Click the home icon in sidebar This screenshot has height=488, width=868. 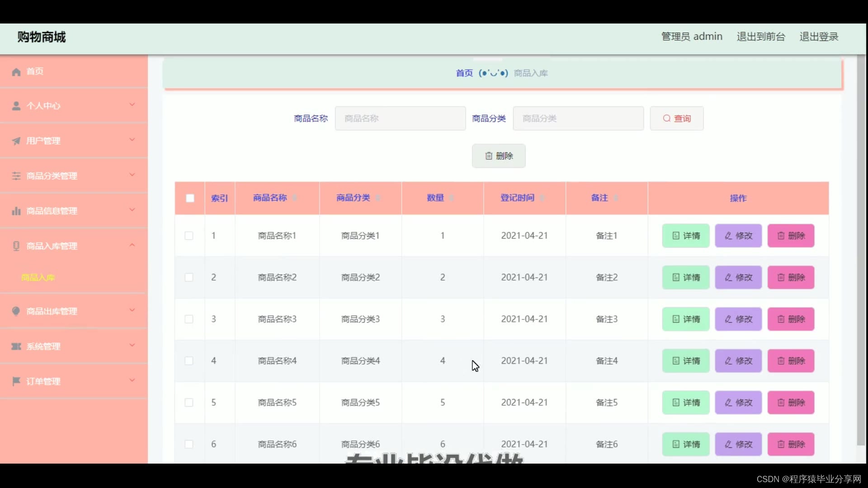point(16,72)
